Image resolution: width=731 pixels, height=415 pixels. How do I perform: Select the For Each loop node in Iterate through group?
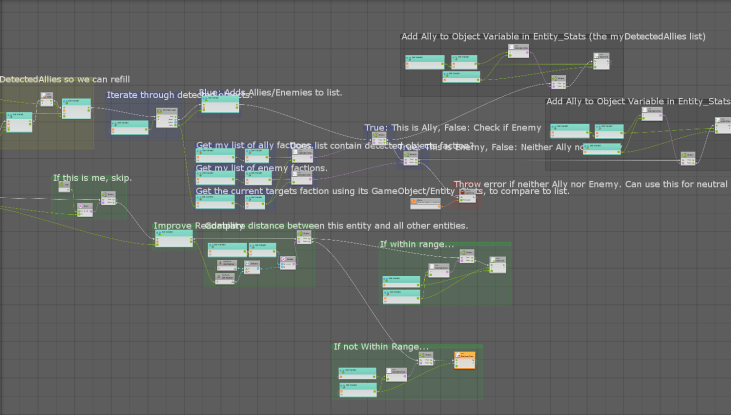tap(166, 118)
